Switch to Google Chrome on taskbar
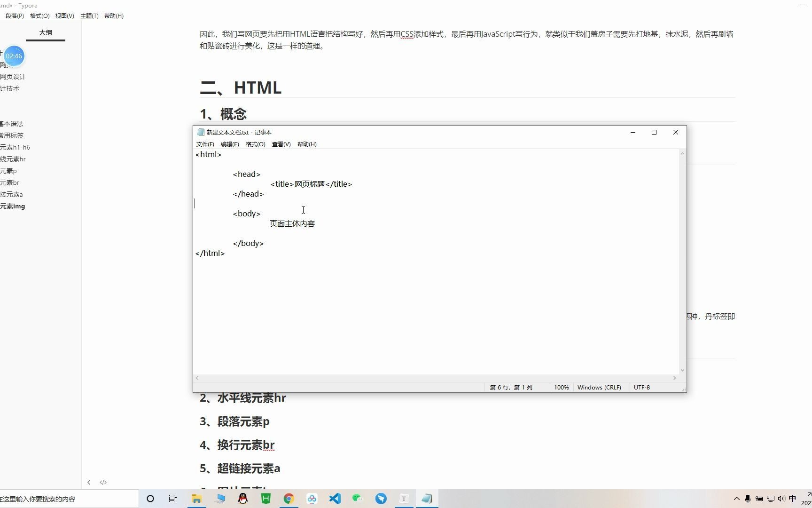The width and height of the screenshot is (812, 508). click(x=289, y=499)
